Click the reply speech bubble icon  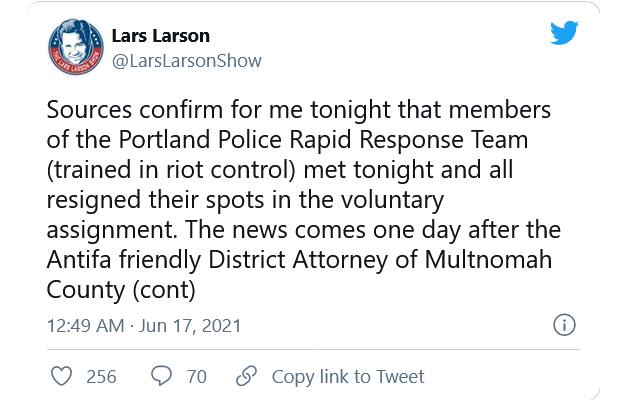click(x=161, y=376)
